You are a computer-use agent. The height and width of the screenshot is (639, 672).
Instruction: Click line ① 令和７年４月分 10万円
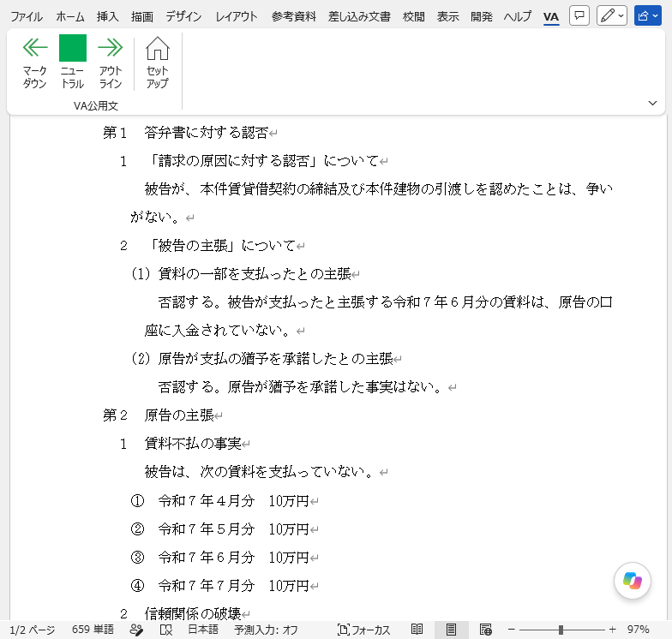(x=219, y=500)
